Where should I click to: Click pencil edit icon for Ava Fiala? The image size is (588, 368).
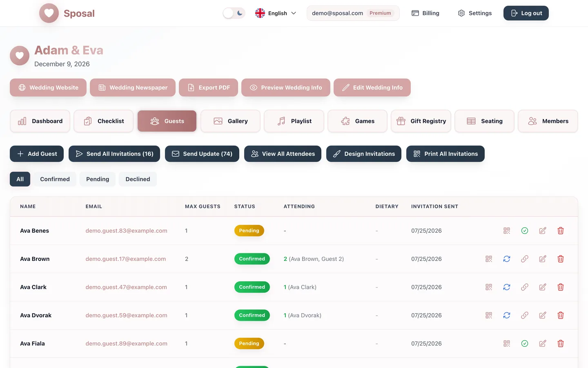(543, 343)
